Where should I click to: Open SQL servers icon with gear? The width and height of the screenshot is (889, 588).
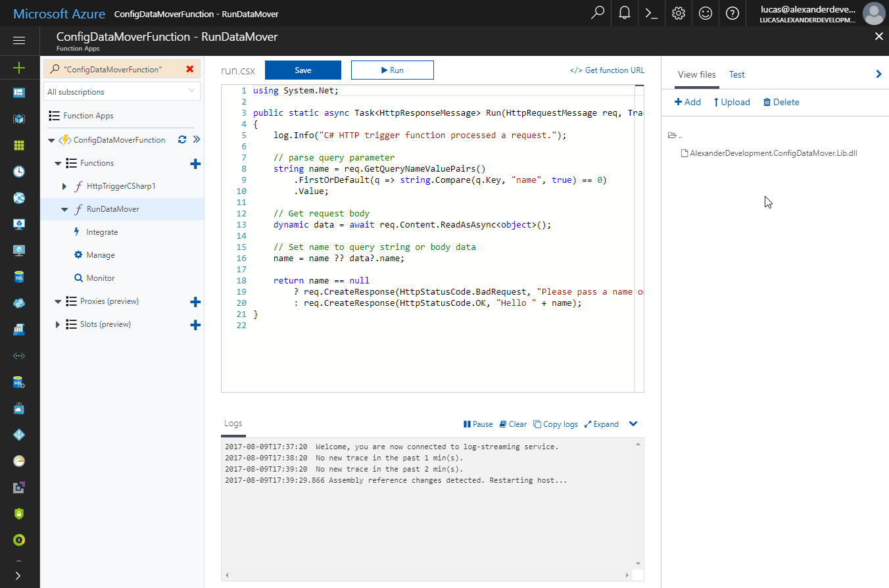19,382
